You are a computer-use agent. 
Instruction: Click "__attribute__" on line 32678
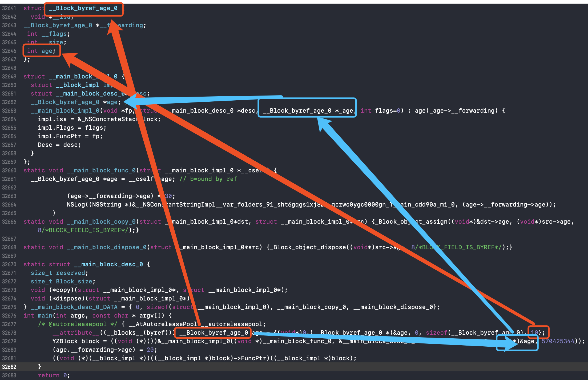(76, 333)
